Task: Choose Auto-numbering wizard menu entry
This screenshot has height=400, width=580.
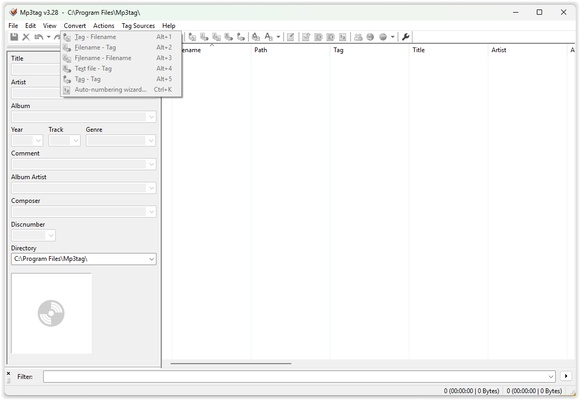Action: [121, 90]
